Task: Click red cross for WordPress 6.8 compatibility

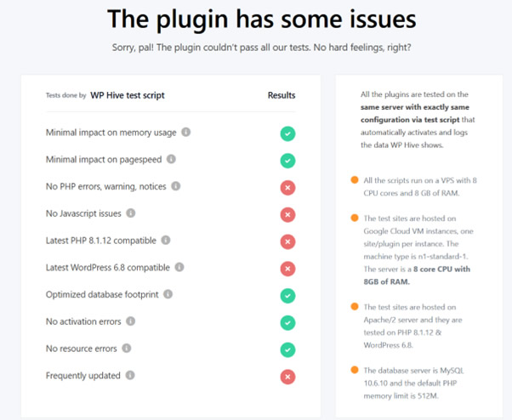Action: pyautogui.click(x=287, y=269)
